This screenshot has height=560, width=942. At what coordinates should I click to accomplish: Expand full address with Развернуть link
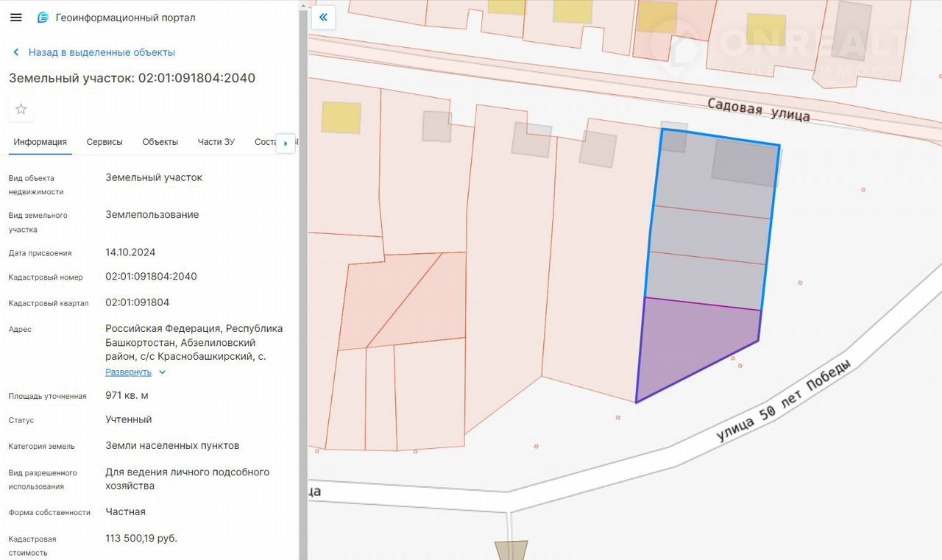tap(128, 372)
